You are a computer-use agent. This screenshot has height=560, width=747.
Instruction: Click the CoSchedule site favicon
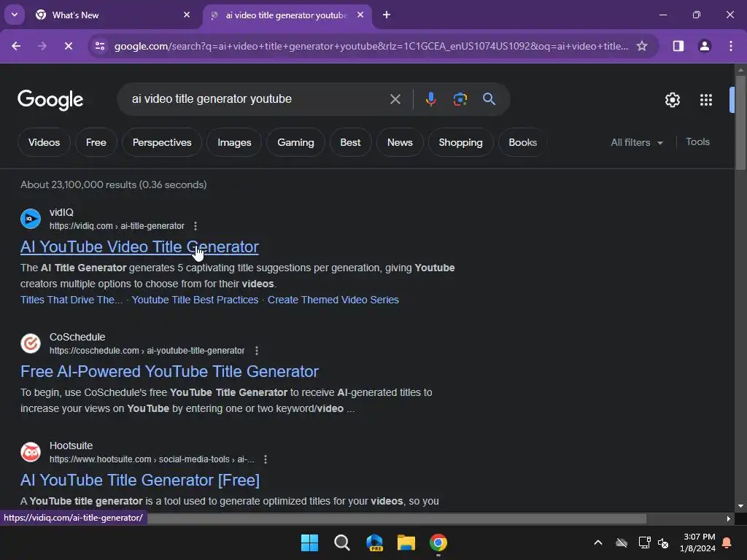point(31,343)
